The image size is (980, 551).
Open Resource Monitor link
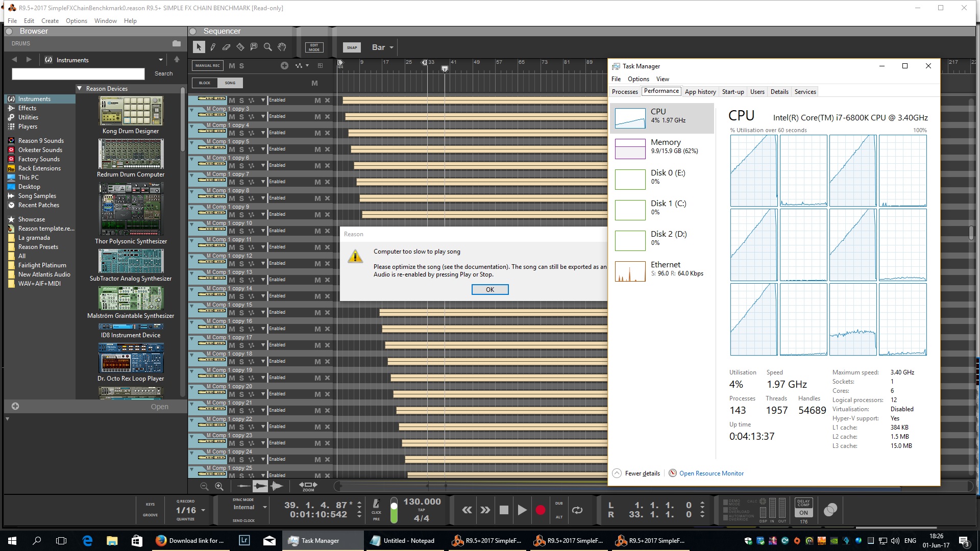711,473
